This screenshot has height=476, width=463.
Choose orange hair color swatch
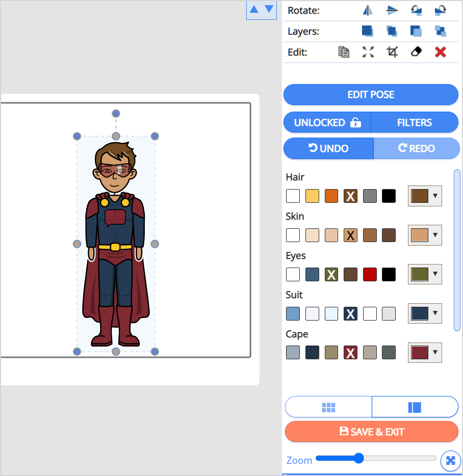[x=331, y=196]
